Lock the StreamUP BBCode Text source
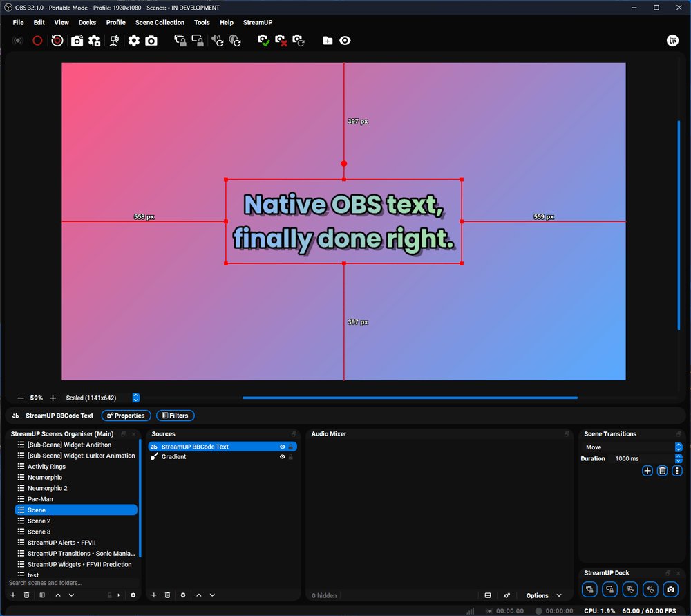Viewport: 691px width, 616px height. tap(291, 447)
